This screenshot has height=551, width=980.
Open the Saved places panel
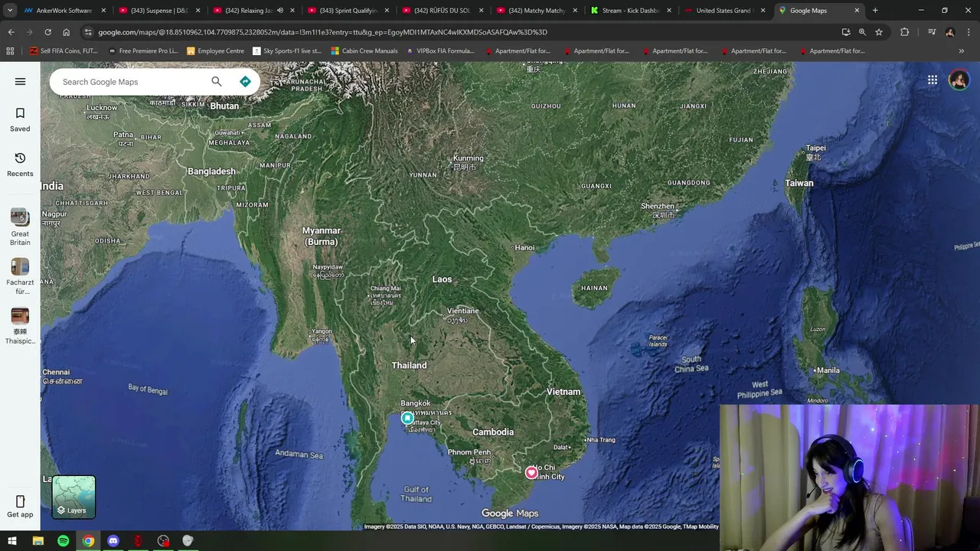[x=20, y=119]
